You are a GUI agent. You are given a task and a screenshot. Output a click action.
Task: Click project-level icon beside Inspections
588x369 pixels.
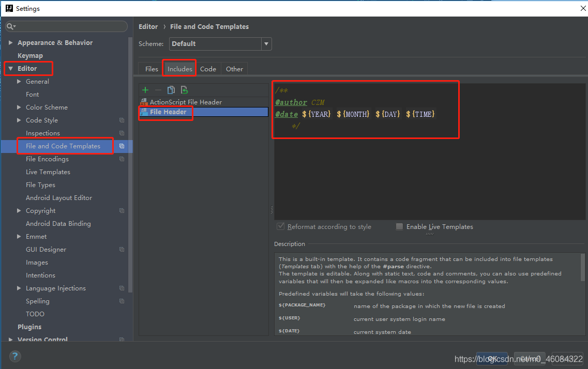(x=122, y=133)
